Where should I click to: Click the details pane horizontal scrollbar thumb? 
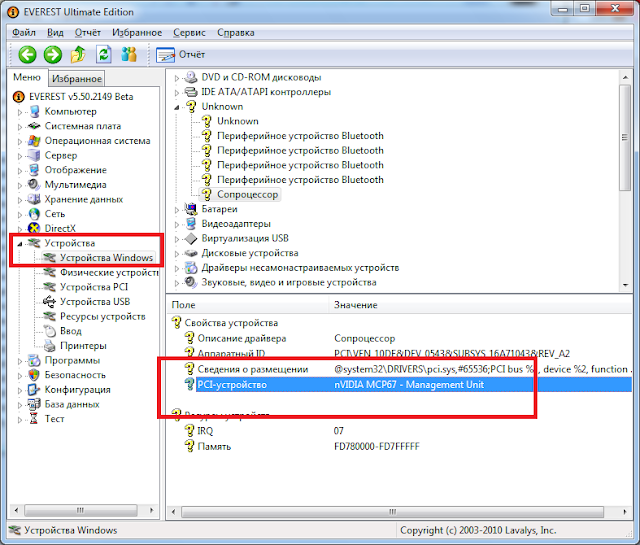point(392,512)
